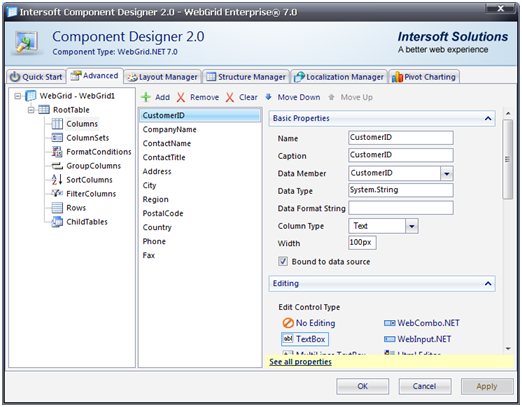The height and width of the screenshot is (407, 522).
Task: Collapse the Basic Properties section
Action: tap(488, 118)
